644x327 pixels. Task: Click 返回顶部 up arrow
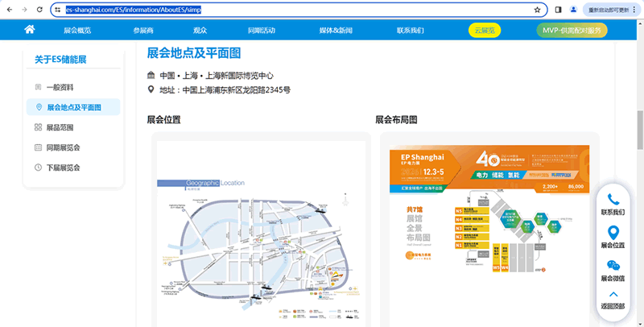click(x=613, y=295)
